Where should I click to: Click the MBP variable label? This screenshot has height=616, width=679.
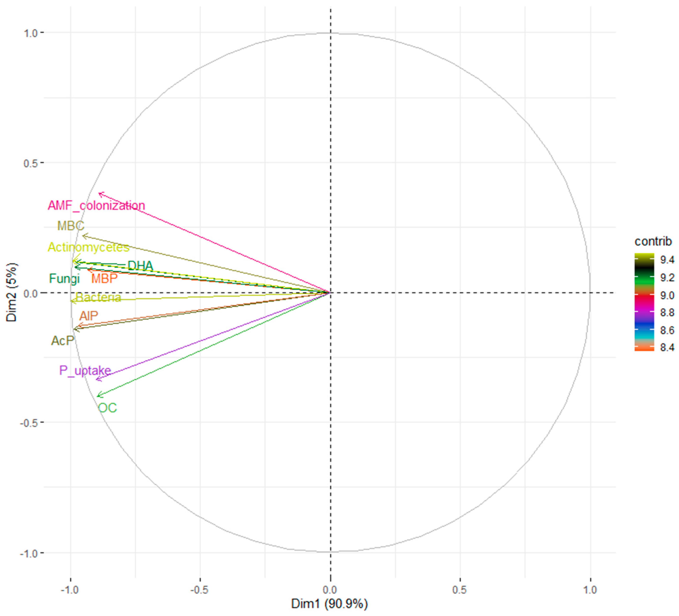tap(104, 278)
